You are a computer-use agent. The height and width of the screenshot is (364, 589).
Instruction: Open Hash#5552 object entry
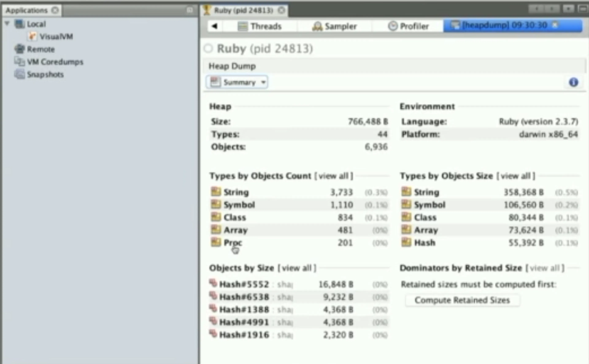(244, 284)
